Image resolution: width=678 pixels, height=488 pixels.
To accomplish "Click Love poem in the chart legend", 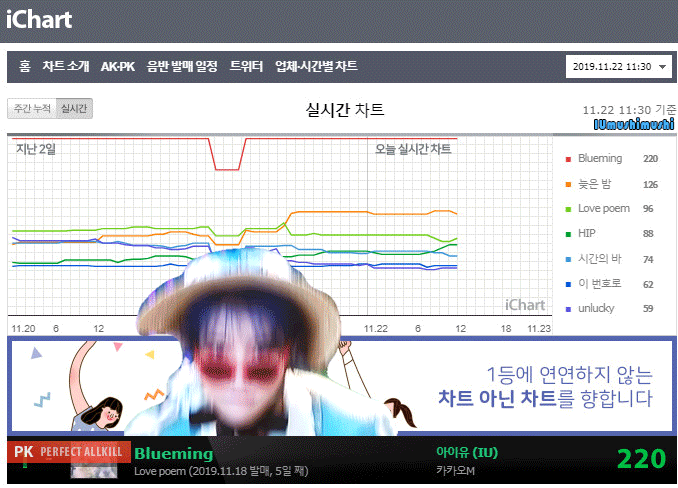I will point(604,208).
